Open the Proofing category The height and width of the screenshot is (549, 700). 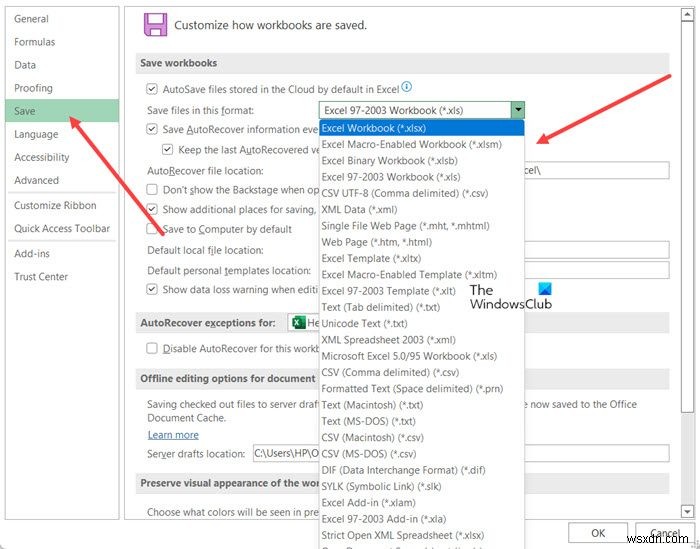(x=62, y=88)
